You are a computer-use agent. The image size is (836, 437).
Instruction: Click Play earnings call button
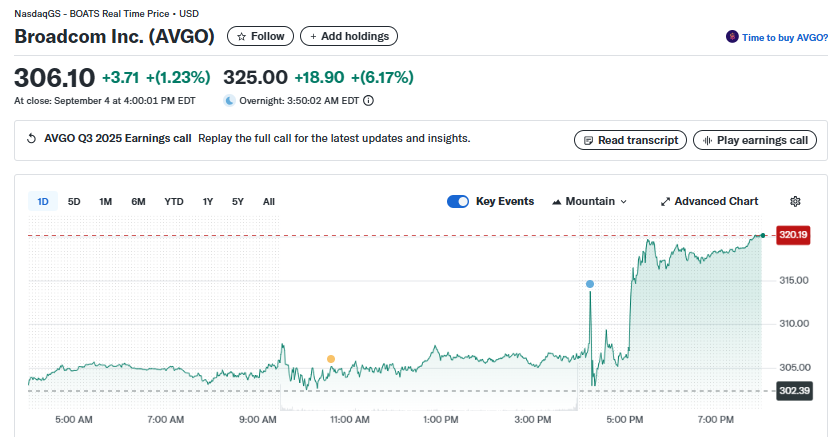(754, 140)
